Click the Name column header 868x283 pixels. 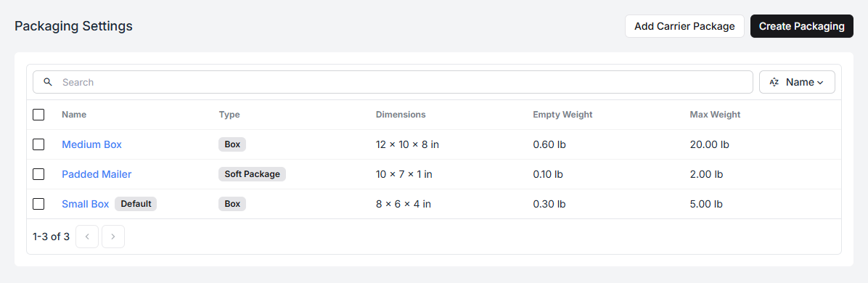[x=74, y=115]
